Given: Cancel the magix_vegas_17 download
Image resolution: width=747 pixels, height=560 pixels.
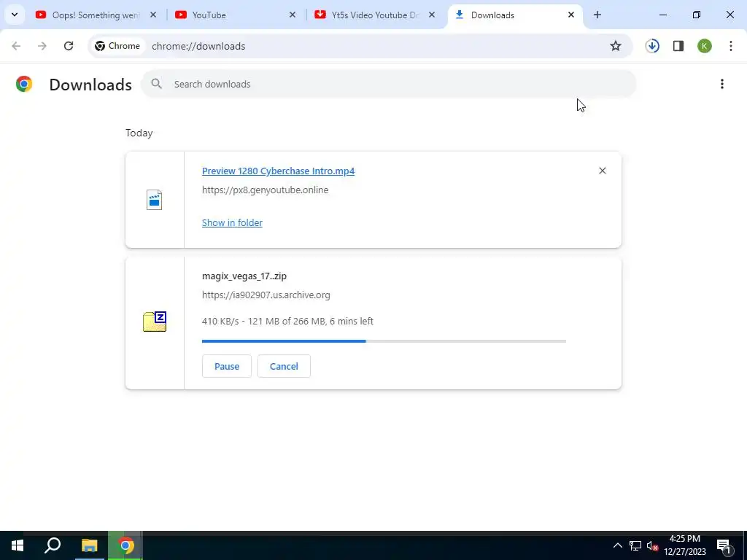Looking at the screenshot, I should point(284,366).
